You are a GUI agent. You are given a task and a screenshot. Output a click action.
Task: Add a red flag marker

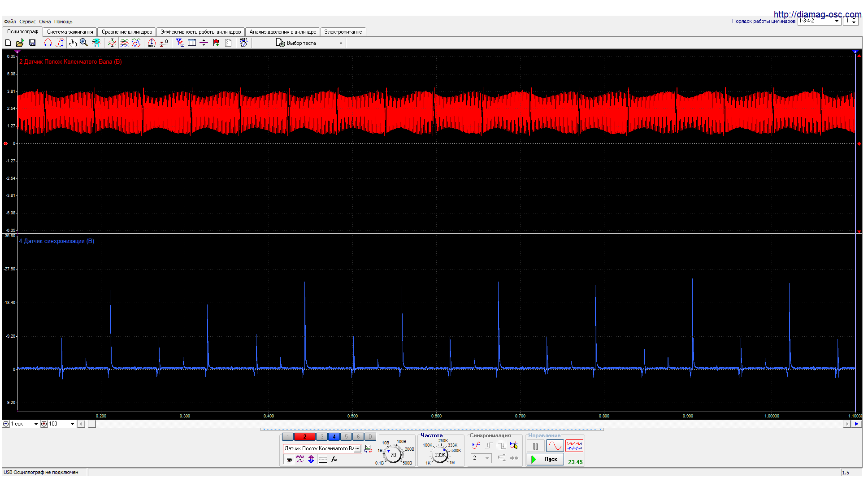pyautogui.click(x=216, y=43)
